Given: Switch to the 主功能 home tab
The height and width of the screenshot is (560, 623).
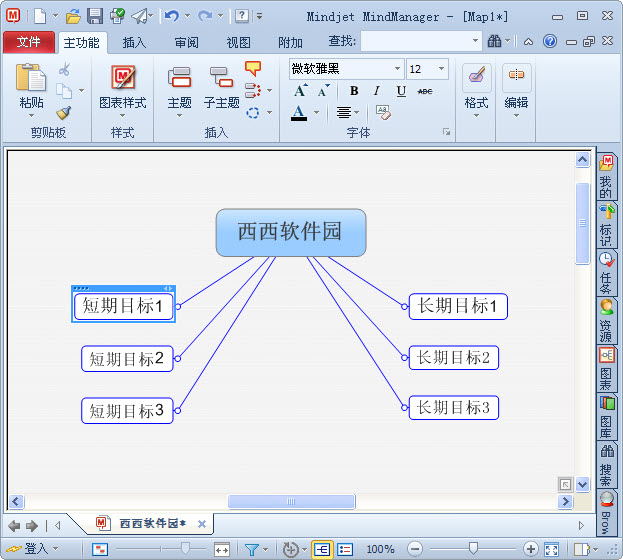Looking at the screenshot, I should click(82, 43).
